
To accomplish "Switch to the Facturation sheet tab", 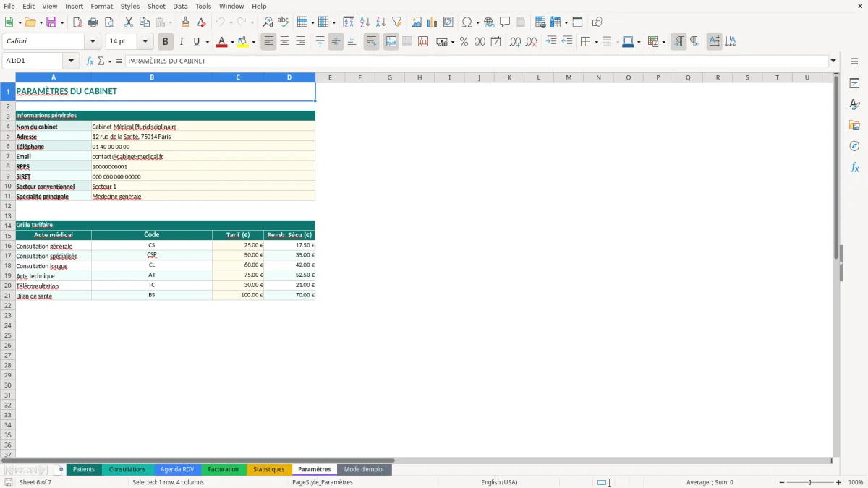I will [224, 469].
